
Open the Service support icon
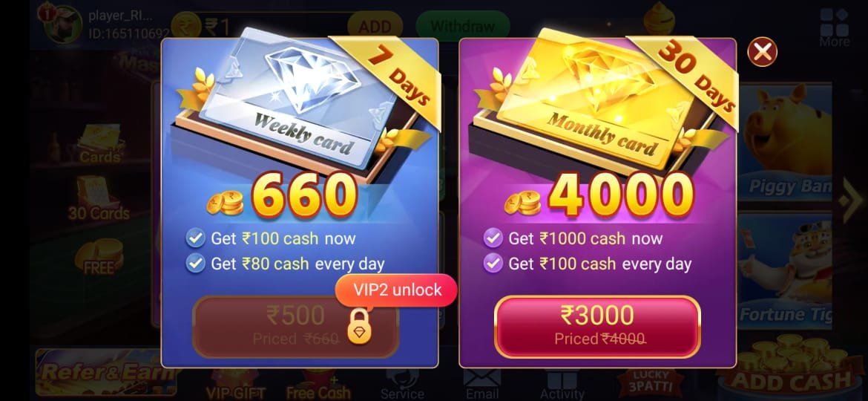(x=402, y=385)
